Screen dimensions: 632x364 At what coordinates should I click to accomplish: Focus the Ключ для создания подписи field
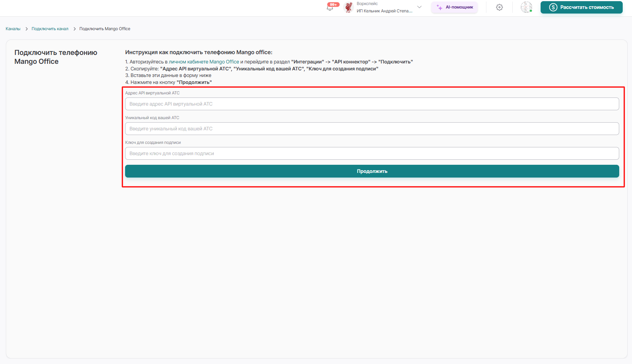tap(372, 154)
